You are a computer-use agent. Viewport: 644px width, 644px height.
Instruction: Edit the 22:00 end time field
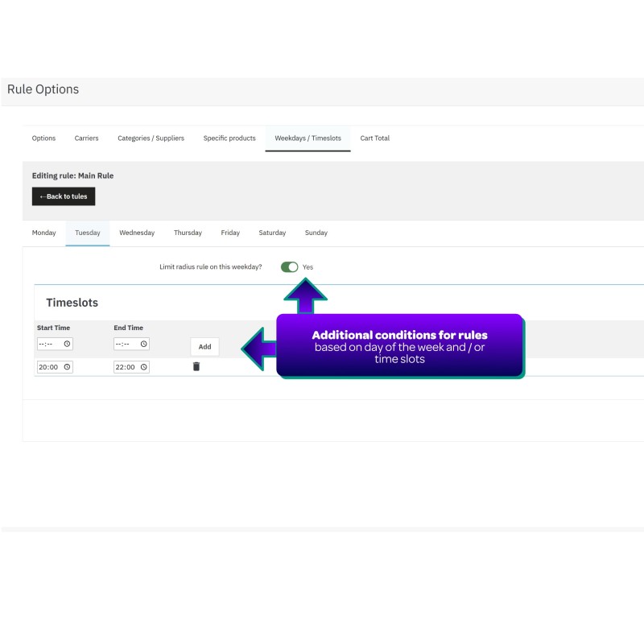tap(131, 367)
